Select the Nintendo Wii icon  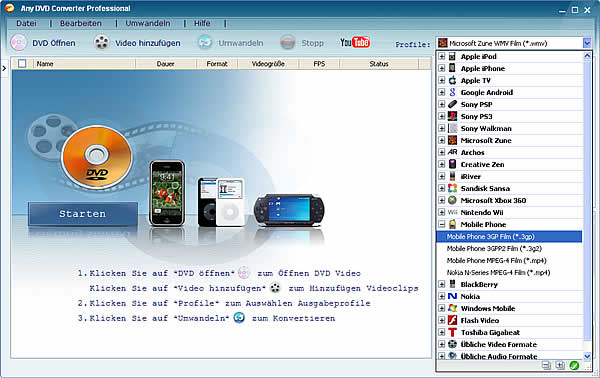coord(452,212)
